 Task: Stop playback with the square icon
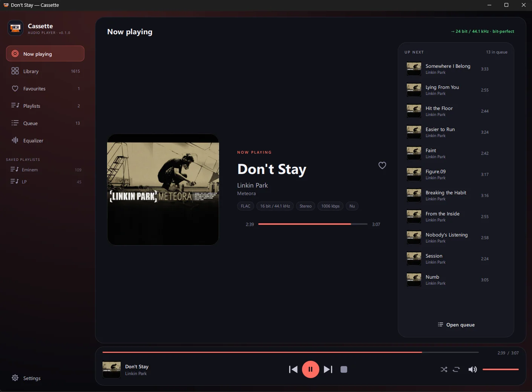click(x=344, y=369)
